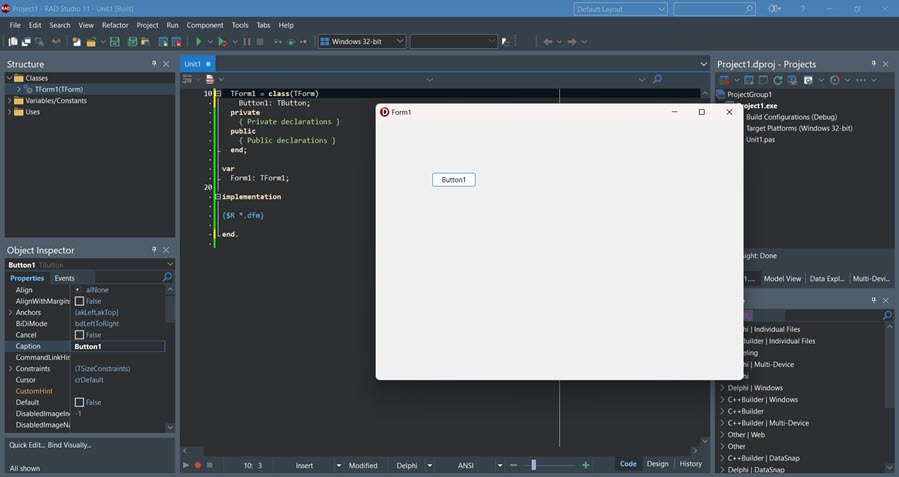Expand the Uses node
This screenshot has height=477, width=899.
[x=9, y=112]
